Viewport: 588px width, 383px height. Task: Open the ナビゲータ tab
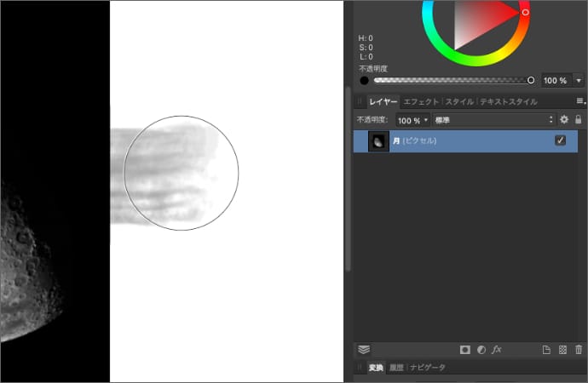[x=428, y=368]
